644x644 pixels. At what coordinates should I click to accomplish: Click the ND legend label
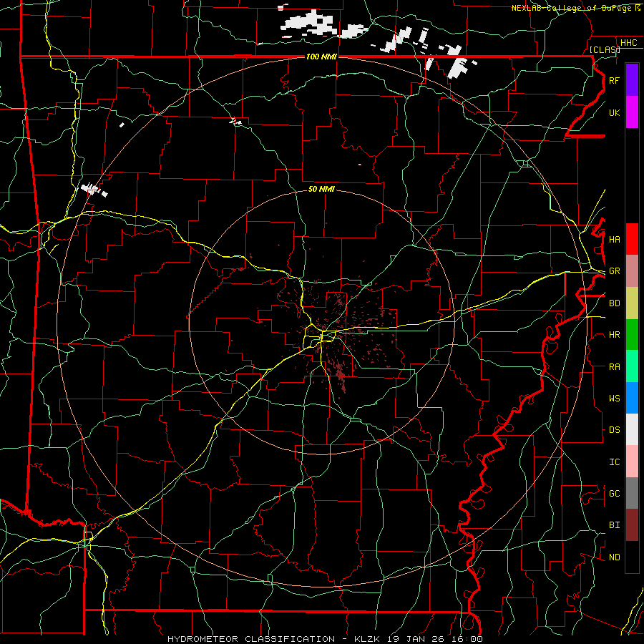click(614, 557)
